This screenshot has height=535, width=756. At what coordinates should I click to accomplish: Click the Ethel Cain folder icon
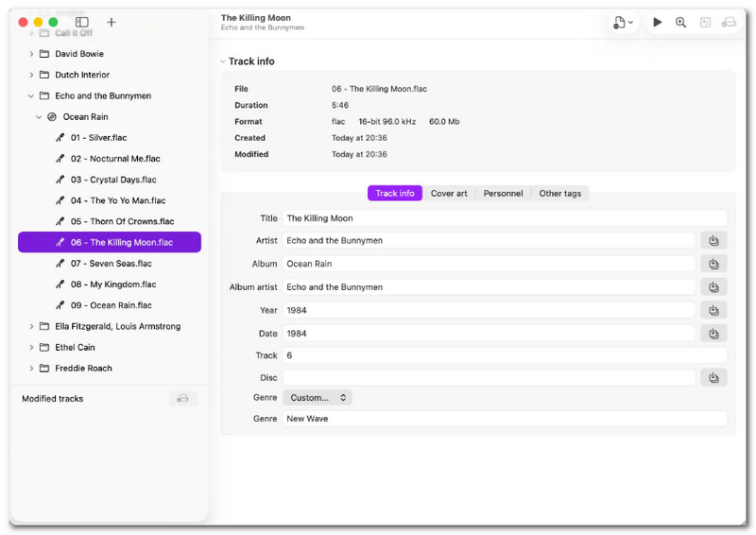[x=44, y=347]
